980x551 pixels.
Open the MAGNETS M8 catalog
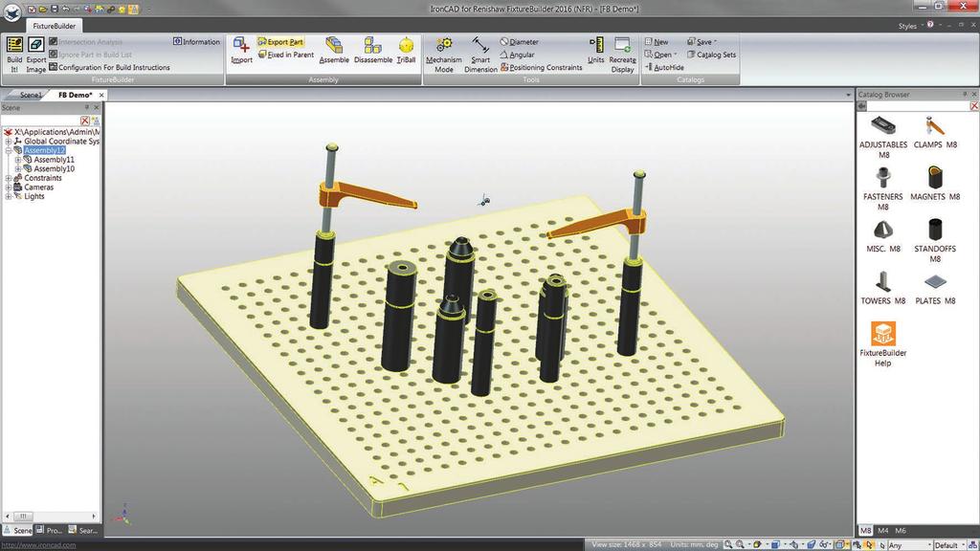click(935, 184)
